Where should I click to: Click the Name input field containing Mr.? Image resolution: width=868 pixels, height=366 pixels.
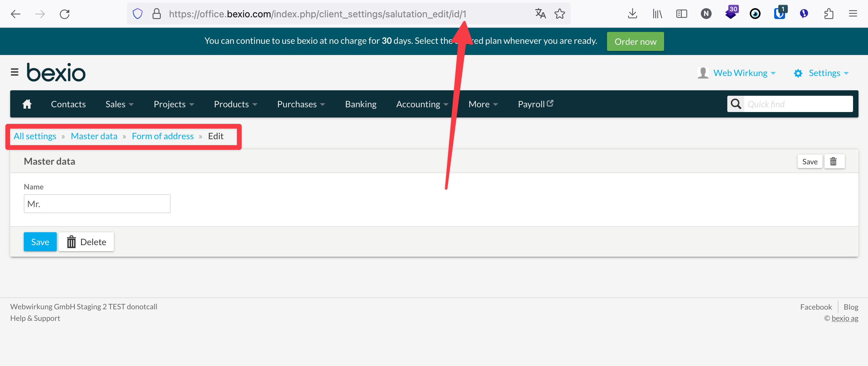(97, 204)
